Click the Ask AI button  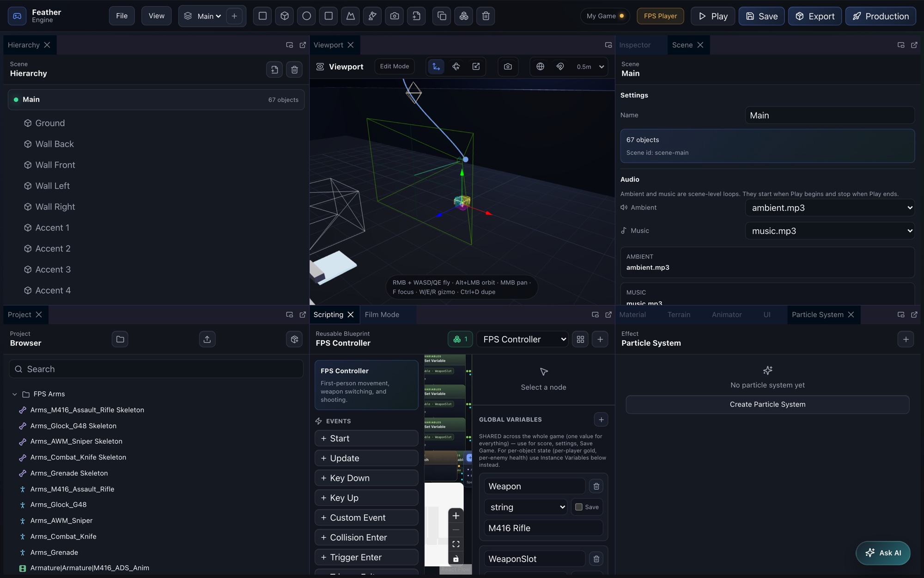coord(883,553)
